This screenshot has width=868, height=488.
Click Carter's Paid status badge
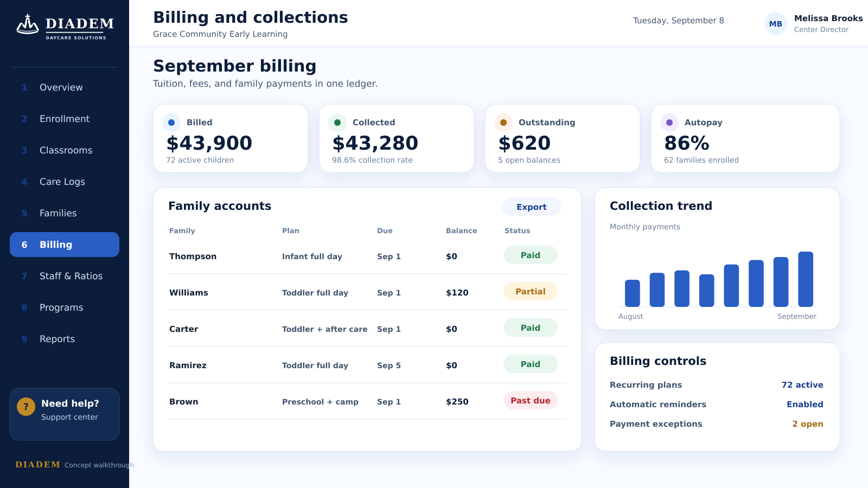click(x=531, y=328)
